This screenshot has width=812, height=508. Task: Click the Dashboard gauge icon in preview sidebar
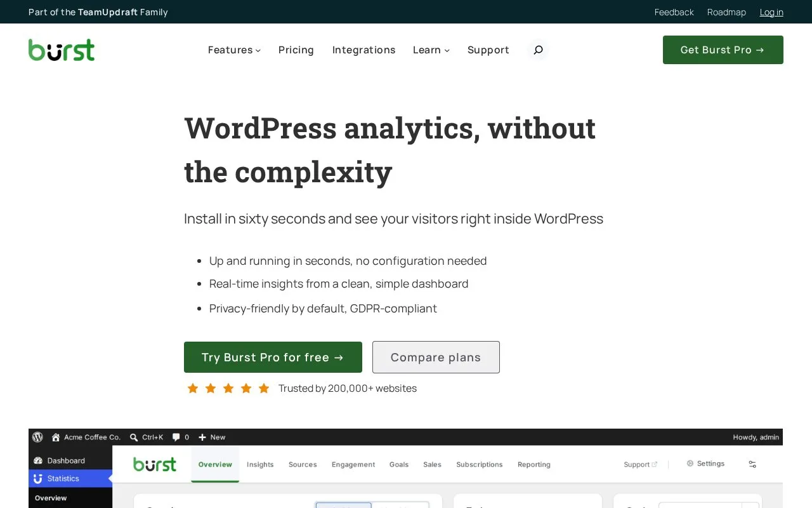[x=38, y=460]
